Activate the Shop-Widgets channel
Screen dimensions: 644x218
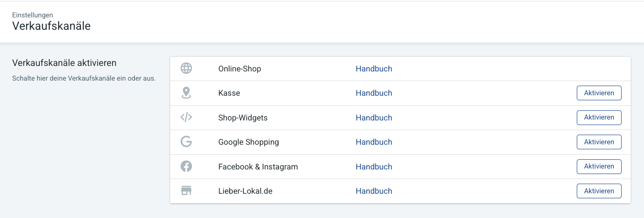599,118
